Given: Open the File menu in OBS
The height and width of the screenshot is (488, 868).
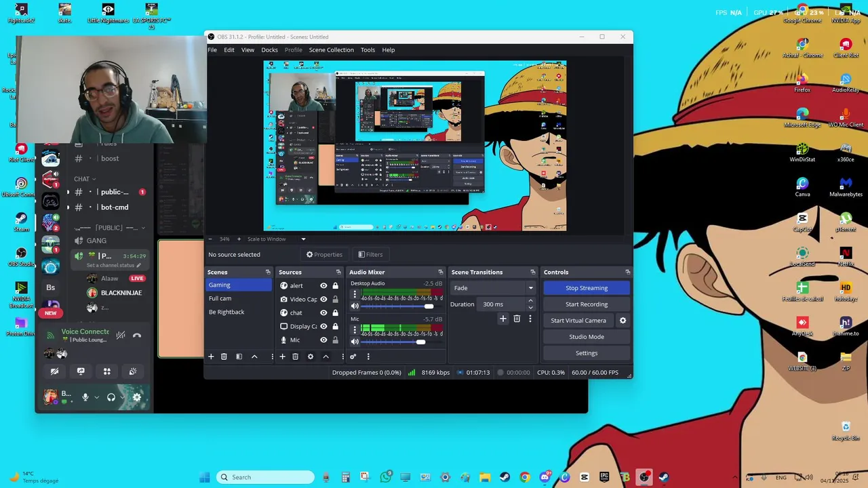Looking at the screenshot, I should pos(212,50).
